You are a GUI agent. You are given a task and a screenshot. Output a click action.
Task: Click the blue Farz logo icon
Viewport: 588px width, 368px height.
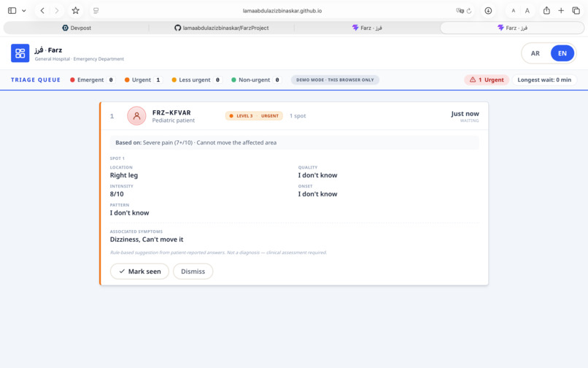click(20, 53)
